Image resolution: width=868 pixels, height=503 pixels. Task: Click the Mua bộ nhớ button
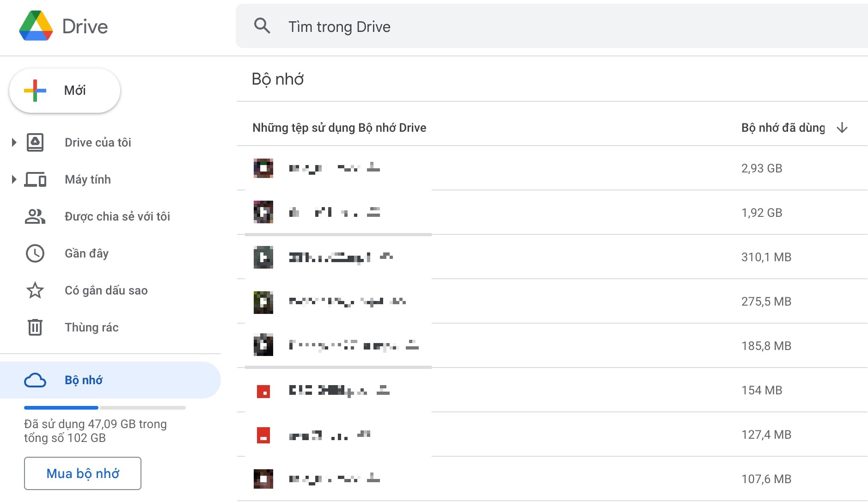tap(82, 473)
